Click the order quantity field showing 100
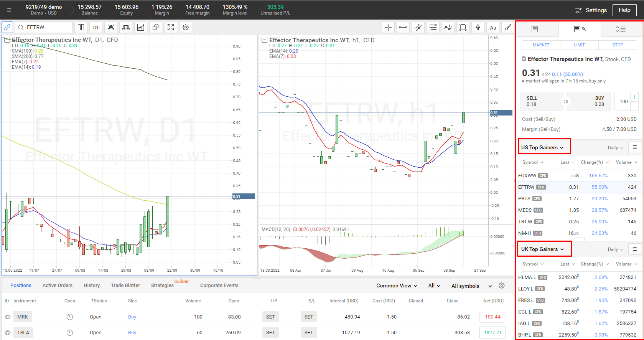 point(623,102)
